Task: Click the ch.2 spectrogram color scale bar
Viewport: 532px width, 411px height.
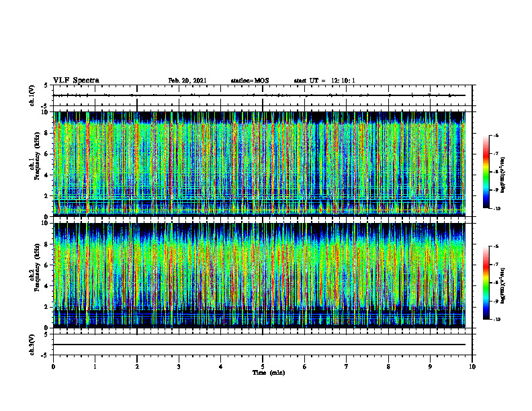Action: point(486,283)
